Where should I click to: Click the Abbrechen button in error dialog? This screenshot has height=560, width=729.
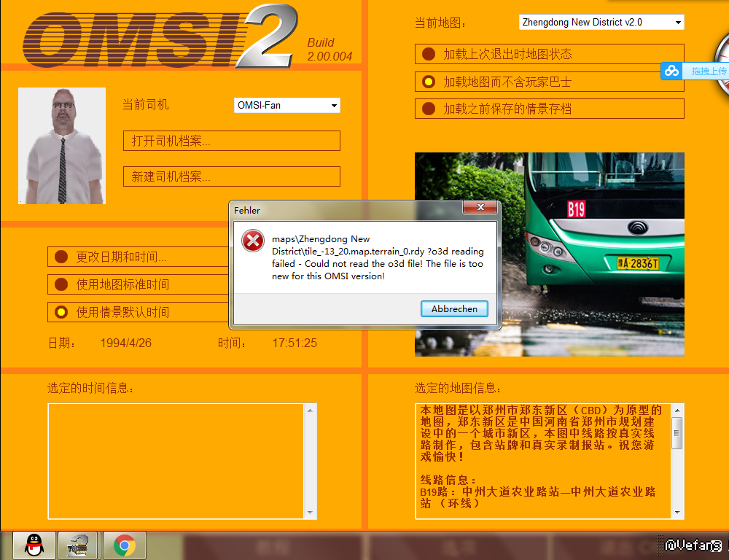tap(454, 309)
